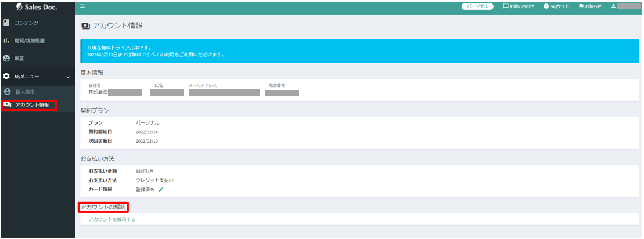Open the FAQサイト help link
This screenshot has width=644, height=239.
click(556, 6)
